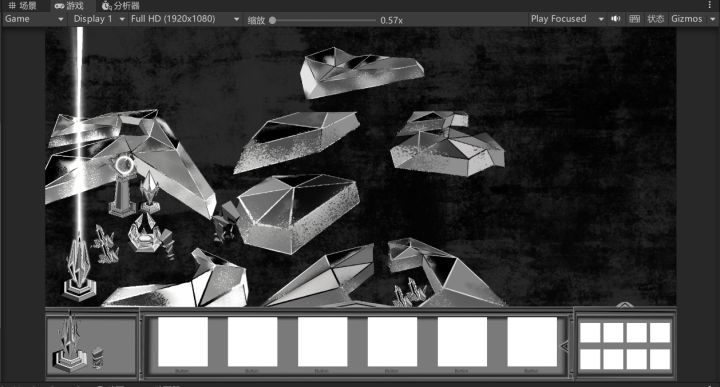Click the top row first small grid slot
This screenshot has width=720, height=387.
(x=590, y=332)
